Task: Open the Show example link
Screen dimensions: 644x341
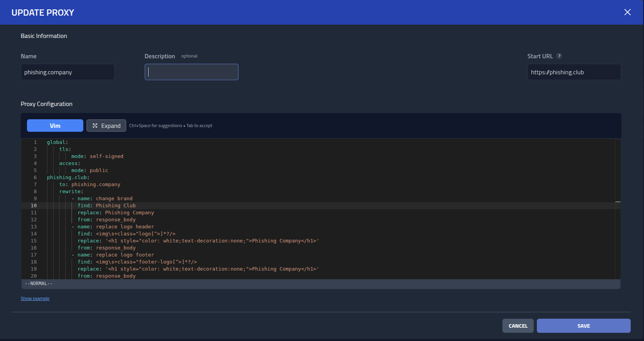Action: pos(35,298)
